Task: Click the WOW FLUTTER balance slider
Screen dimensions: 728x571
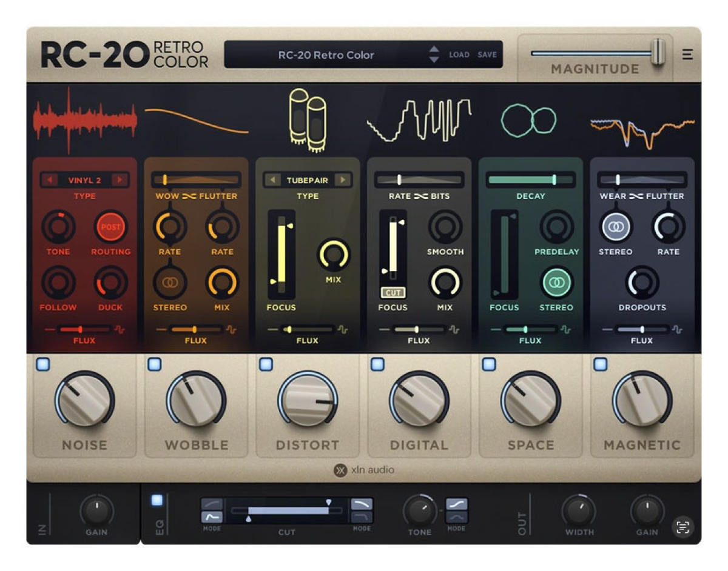Action: (x=196, y=179)
